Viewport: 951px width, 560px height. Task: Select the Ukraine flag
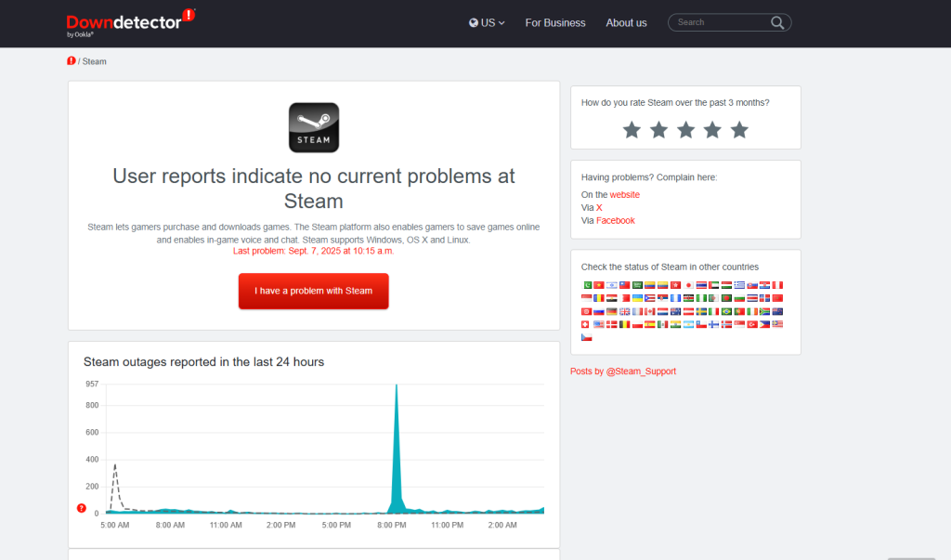pos(637,298)
